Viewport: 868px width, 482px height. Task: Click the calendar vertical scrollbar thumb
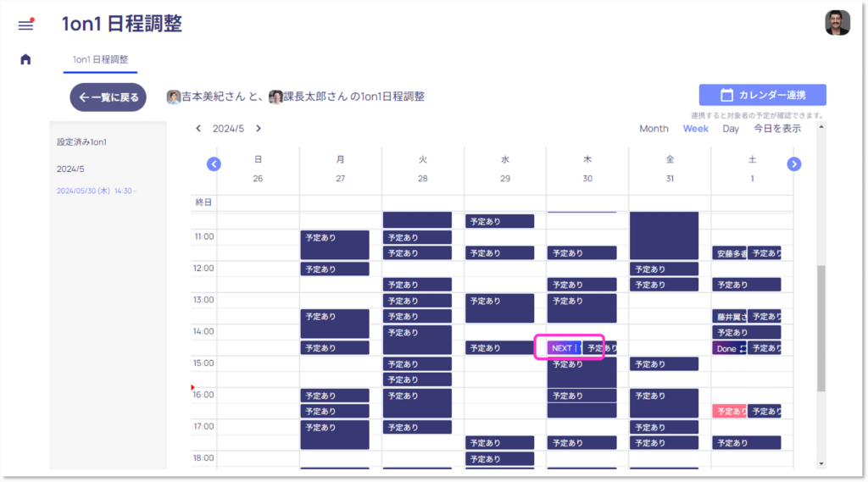[x=821, y=327]
